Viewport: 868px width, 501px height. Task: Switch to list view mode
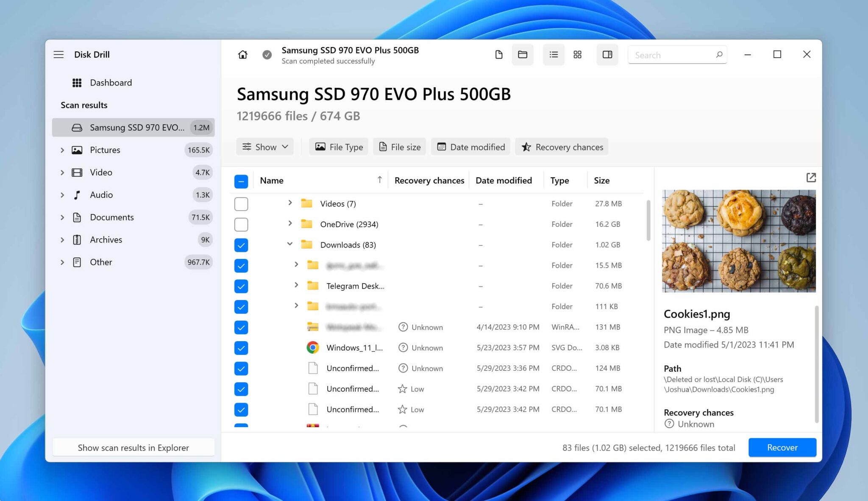coord(553,55)
